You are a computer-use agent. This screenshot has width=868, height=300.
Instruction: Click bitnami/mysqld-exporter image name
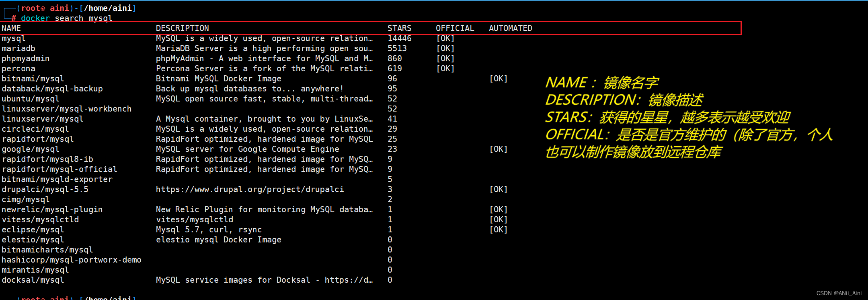(x=57, y=179)
